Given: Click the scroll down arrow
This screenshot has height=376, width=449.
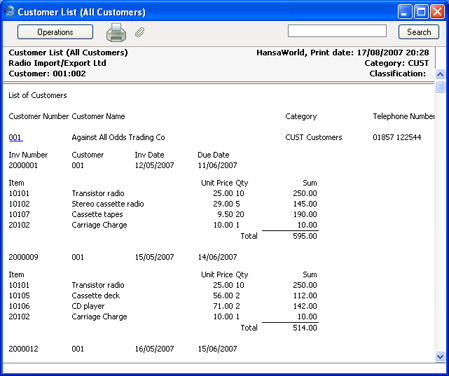Looking at the screenshot, I should click(440, 357).
